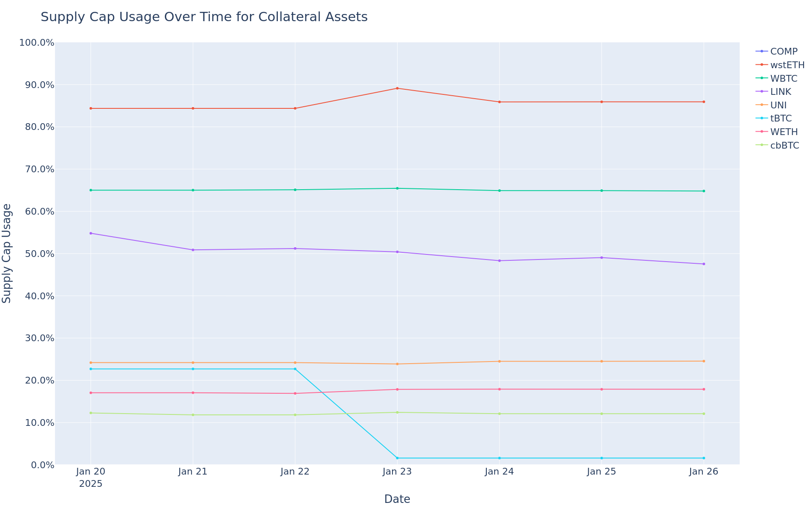This screenshot has width=812, height=508.
Task: Click the tBTC legend entry
Action: pyautogui.click(x=781, y=119)
